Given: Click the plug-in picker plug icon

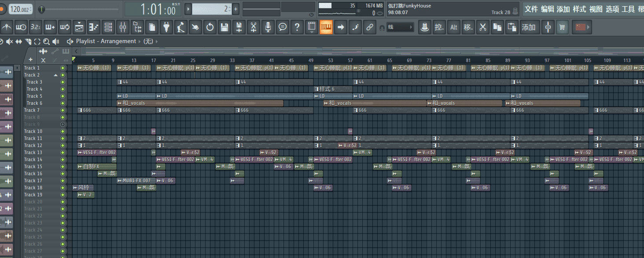Looking at the screenshot, I should click(166, 27).
